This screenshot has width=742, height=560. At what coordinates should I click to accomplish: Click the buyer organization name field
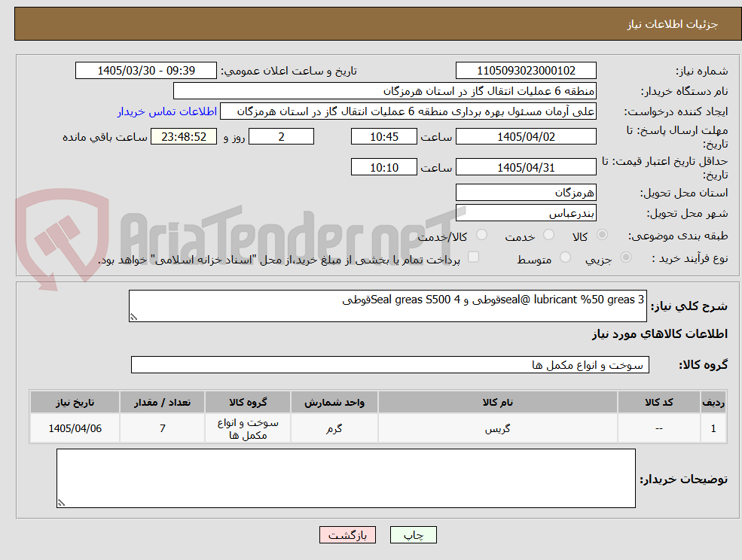tap(385, 91)
